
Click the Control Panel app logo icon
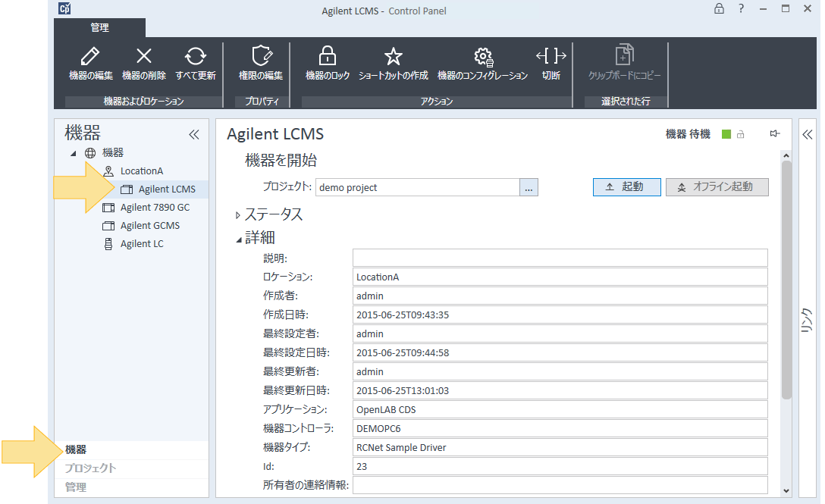tap(64, 8)
